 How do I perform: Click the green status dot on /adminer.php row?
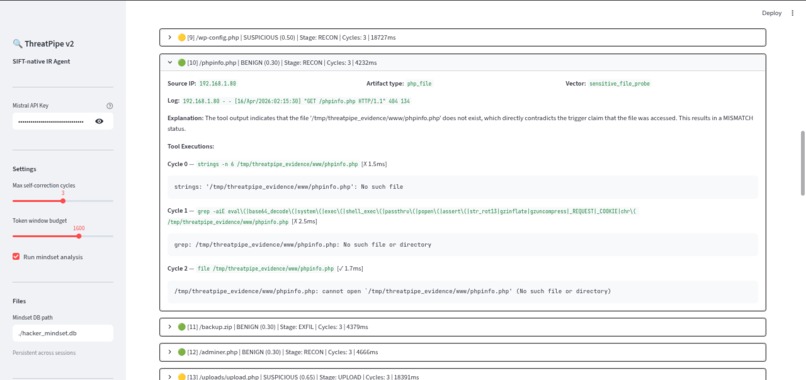181,352
